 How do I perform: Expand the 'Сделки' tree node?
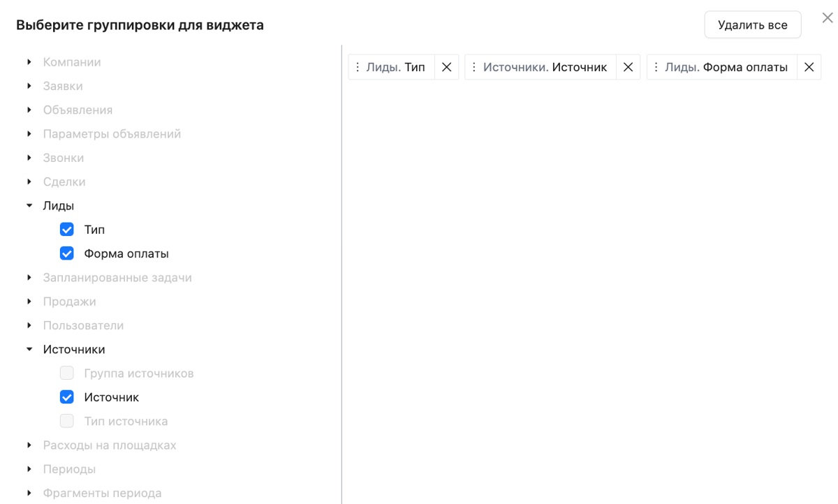pyautogui.click(x=29, y=182)
